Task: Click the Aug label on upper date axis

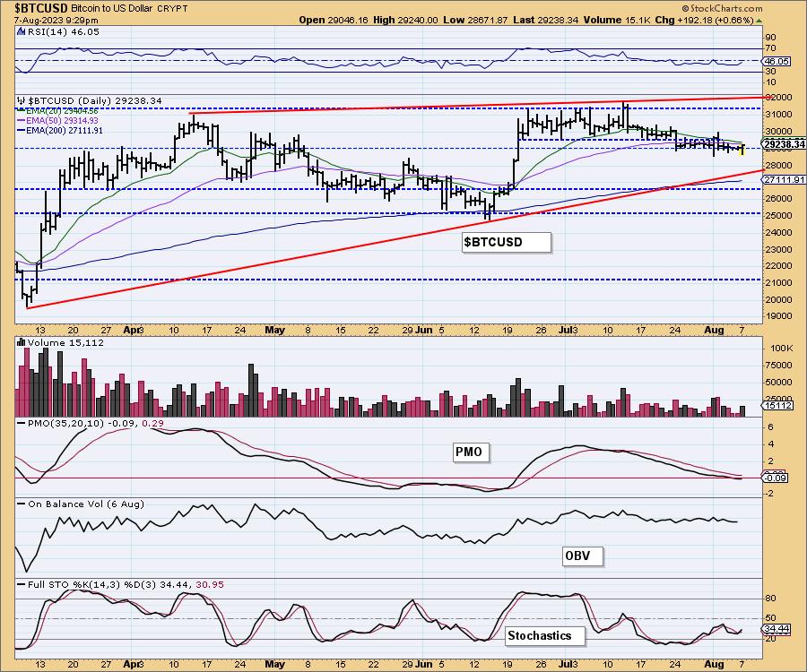Action: pos(714,330)
